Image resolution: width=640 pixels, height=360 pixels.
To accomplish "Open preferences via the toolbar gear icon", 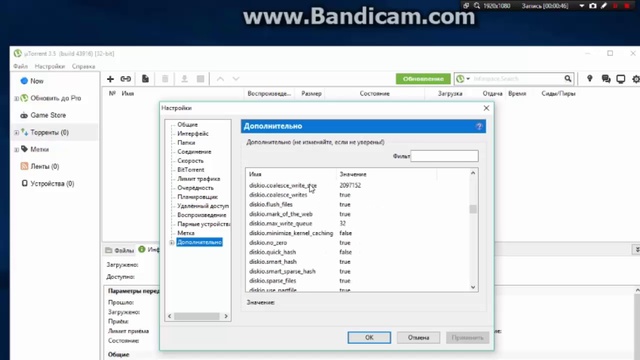I will click(636, 79).
